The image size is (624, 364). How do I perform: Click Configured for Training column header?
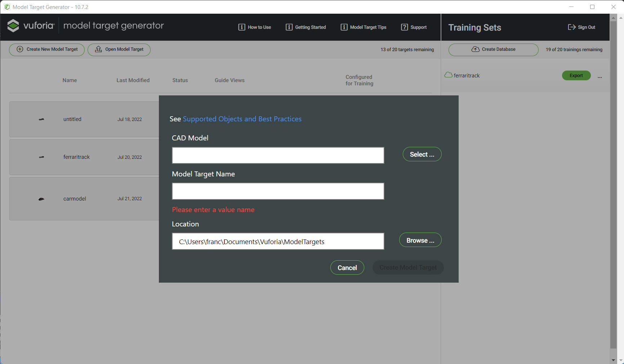(x=360, y=80)
